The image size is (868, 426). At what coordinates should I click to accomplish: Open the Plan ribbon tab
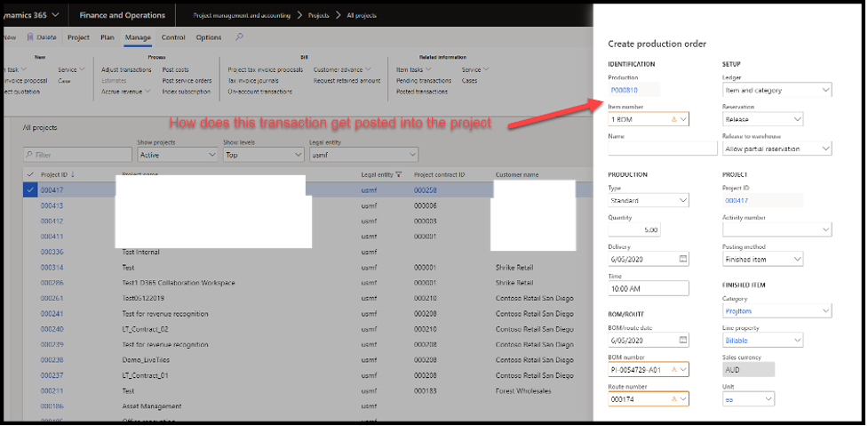(x=108, y=37)
